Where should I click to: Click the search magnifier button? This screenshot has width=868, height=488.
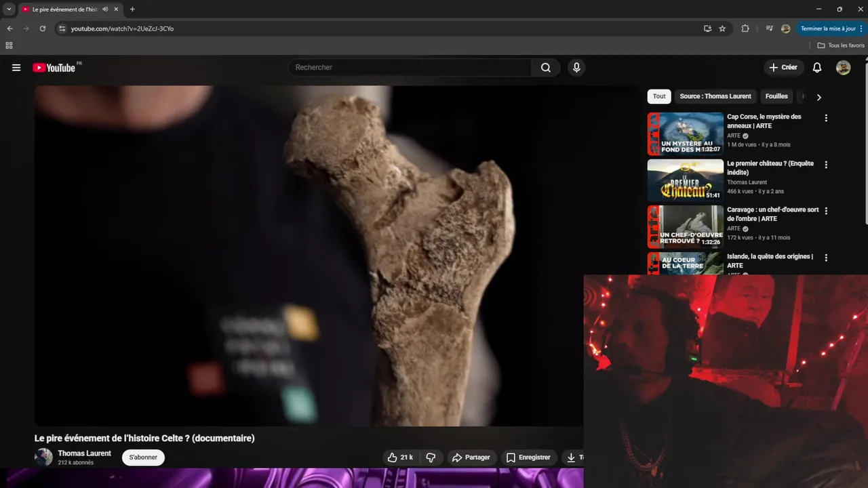(x=545, y=68)
